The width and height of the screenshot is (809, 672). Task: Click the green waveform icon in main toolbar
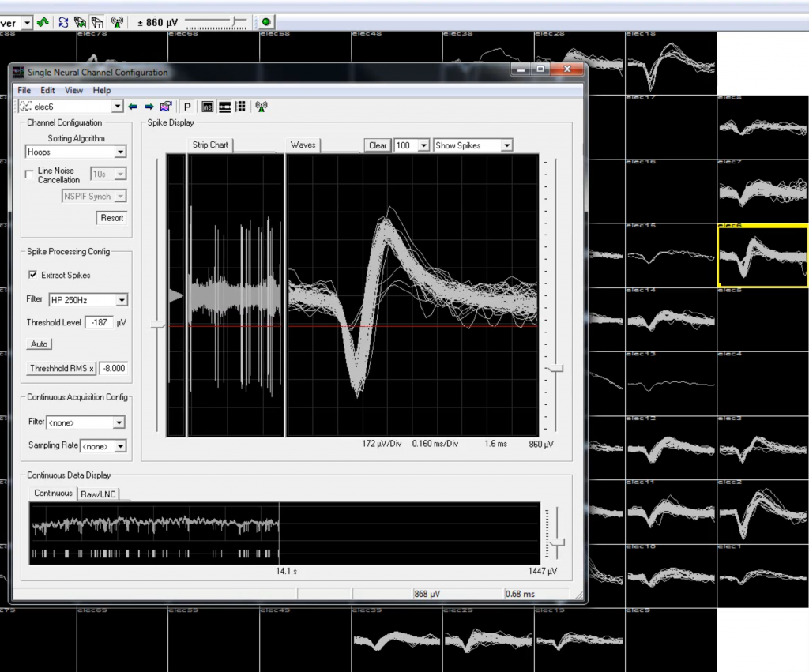pos(43,22)
